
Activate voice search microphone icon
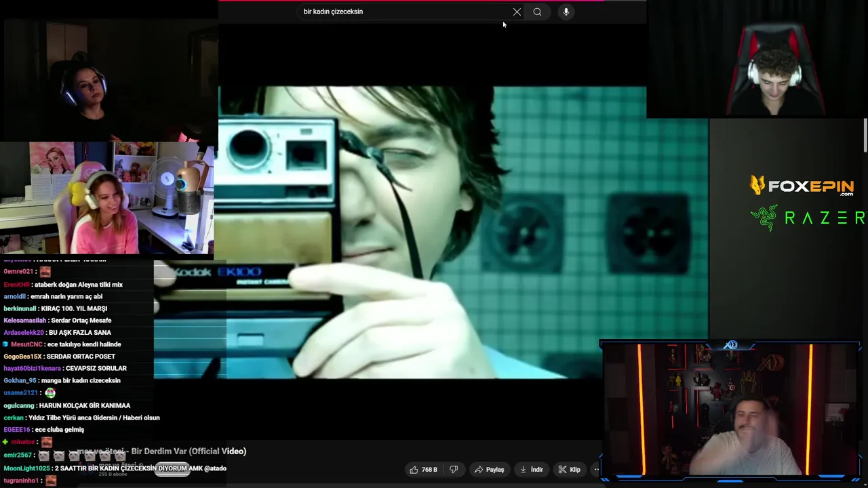[566, 12]
